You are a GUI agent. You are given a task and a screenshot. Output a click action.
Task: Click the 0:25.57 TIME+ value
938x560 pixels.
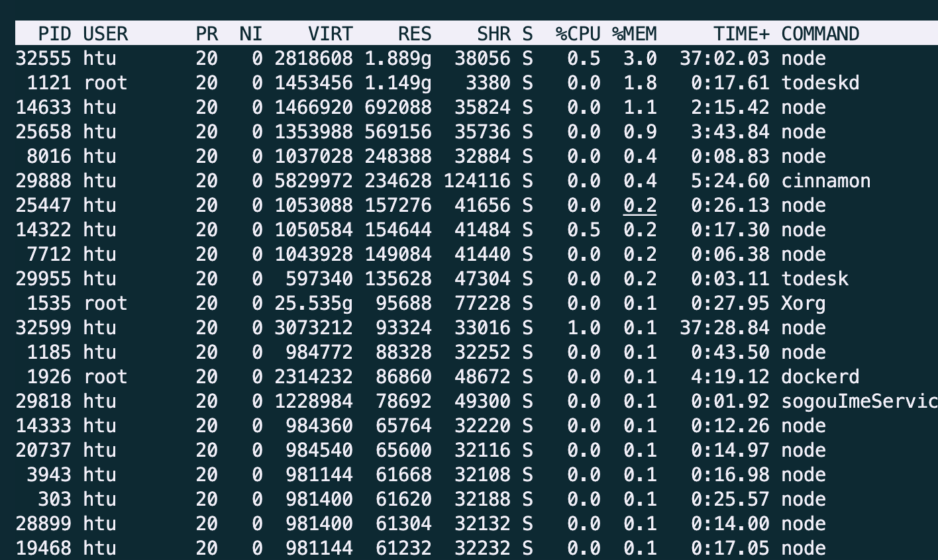pyautogui.click(x=731, y=499)
